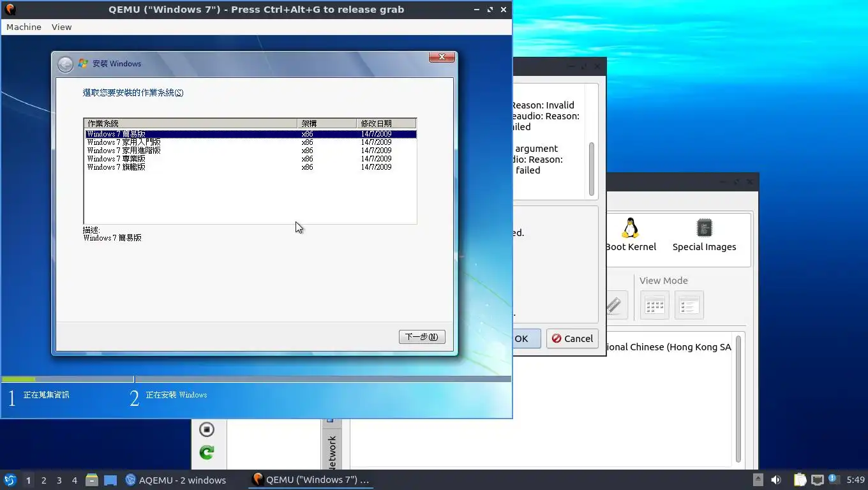Select Windows 7 旗艦版 row
The height and width of the screenshot is (490, 868).
pyautogui.click(x=250, y=167)
